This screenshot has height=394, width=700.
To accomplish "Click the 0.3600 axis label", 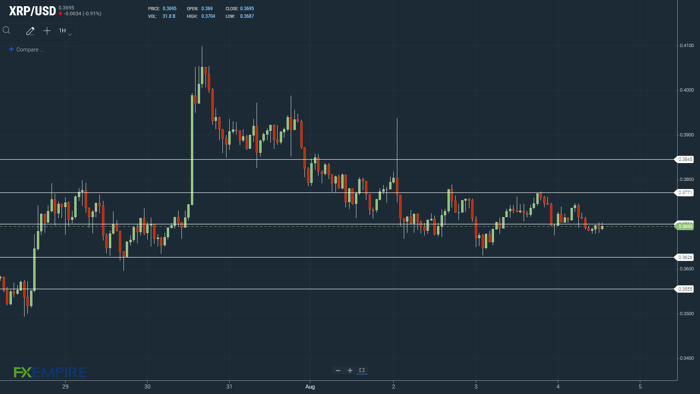I will (x=687, y=269).
